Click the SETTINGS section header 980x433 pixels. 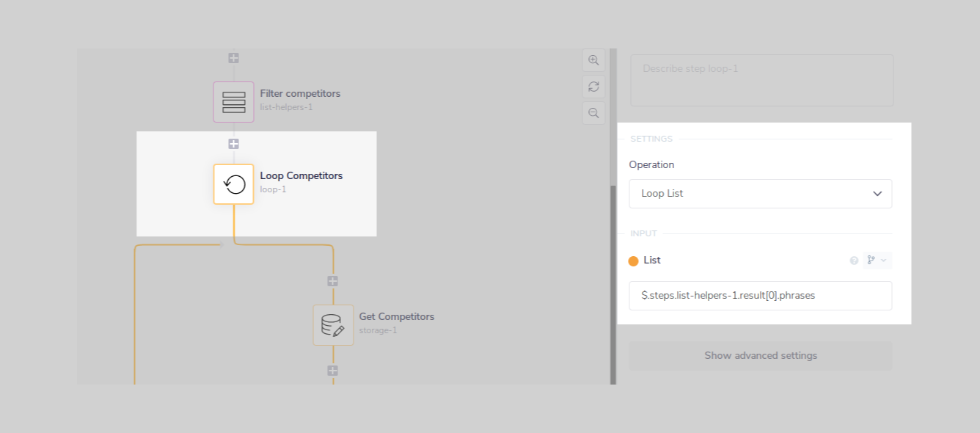pyautogui.click(x=651, y=139)
